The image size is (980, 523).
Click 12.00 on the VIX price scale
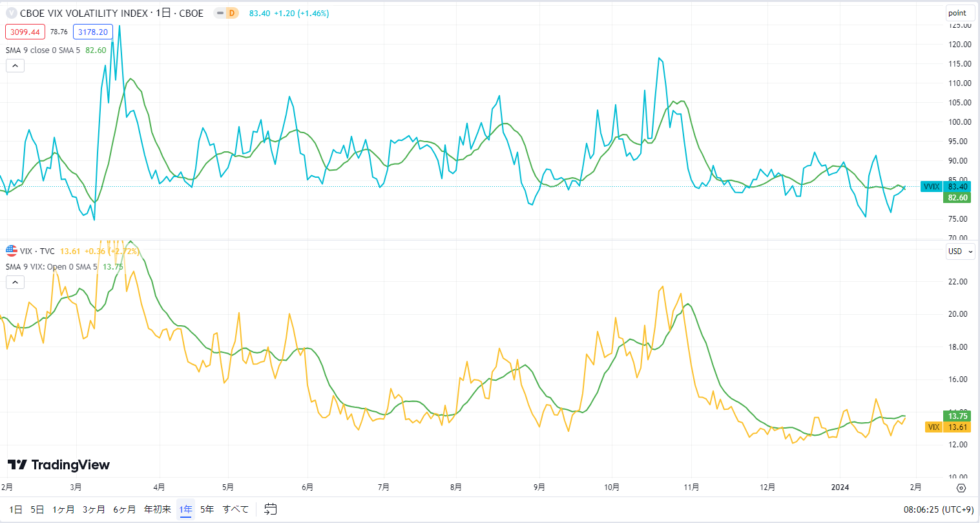coord(958,445)
